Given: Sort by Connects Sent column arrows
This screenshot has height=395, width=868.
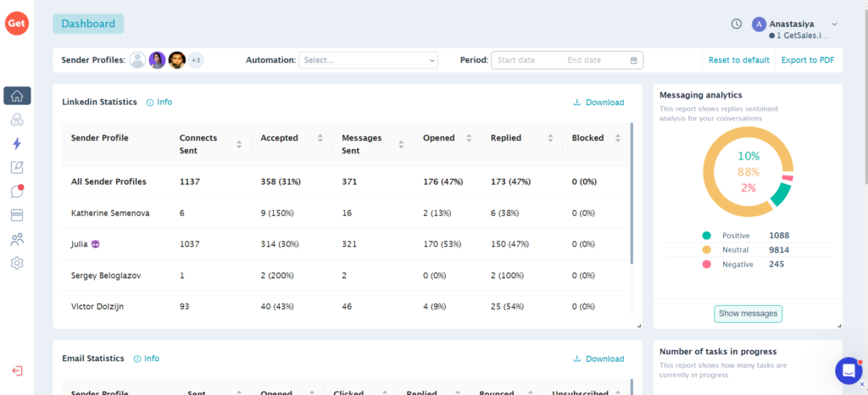Looking at the screenshot, I should pyautogui.click(x=239, y=144).
